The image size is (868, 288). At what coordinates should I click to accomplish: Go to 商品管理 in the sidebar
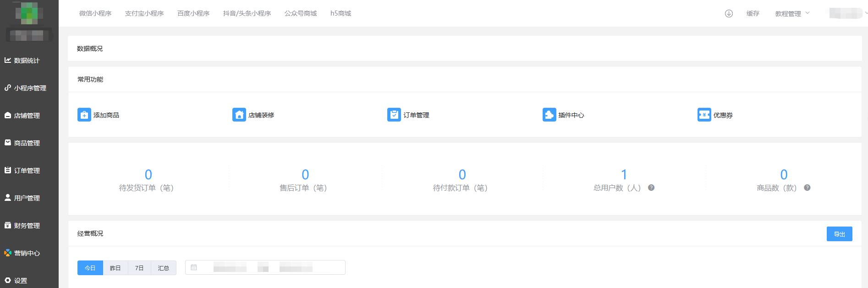click(27, 143)
